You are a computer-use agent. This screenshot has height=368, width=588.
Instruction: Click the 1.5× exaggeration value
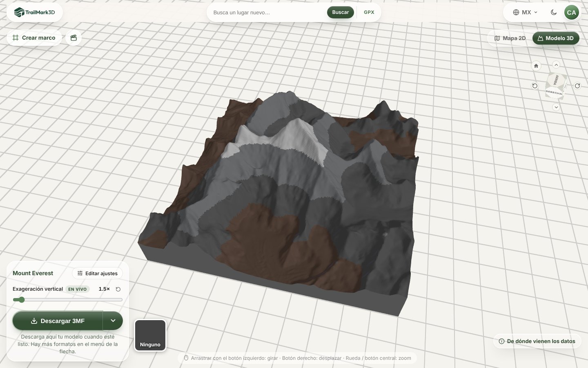point(104,289)
